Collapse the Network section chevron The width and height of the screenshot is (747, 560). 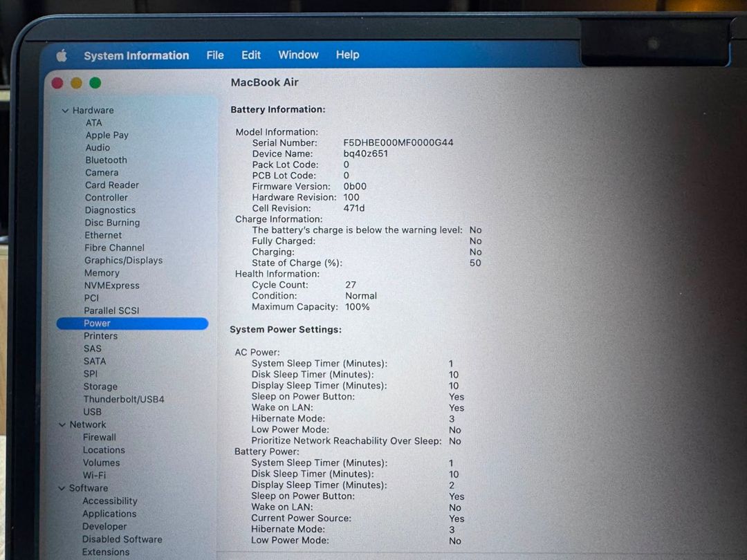(62, 424)
